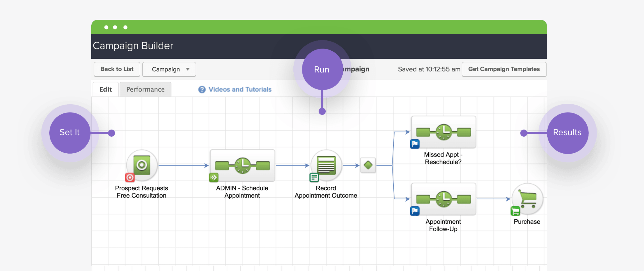644x271 pixels.
Task: Select the Prospect Requests Free Consultation goal icon
Action: 142,165
